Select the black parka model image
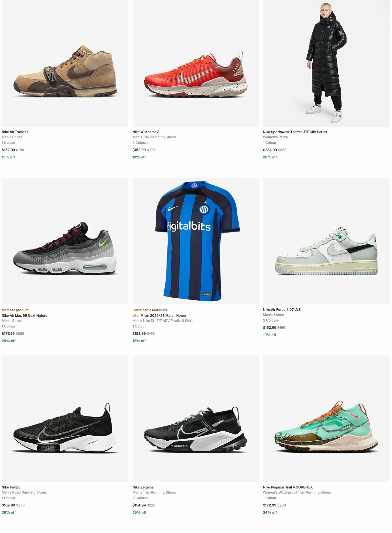Viewport: 392px width, 533px height. point(327,63)
